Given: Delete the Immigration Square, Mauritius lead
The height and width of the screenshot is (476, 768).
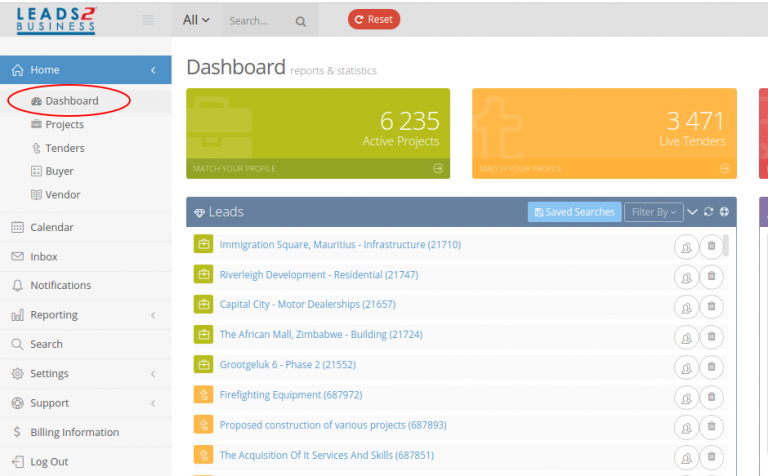Looking at the screenshot, I should [711, 246].
